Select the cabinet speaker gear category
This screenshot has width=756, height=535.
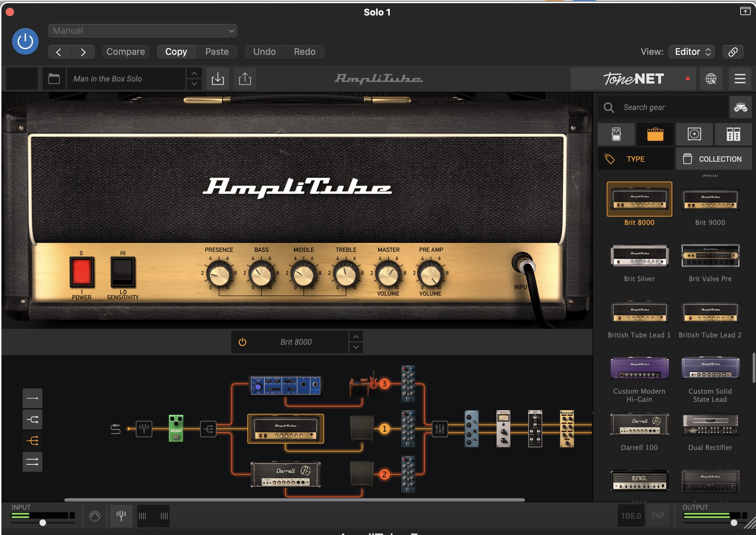(694, 134)
